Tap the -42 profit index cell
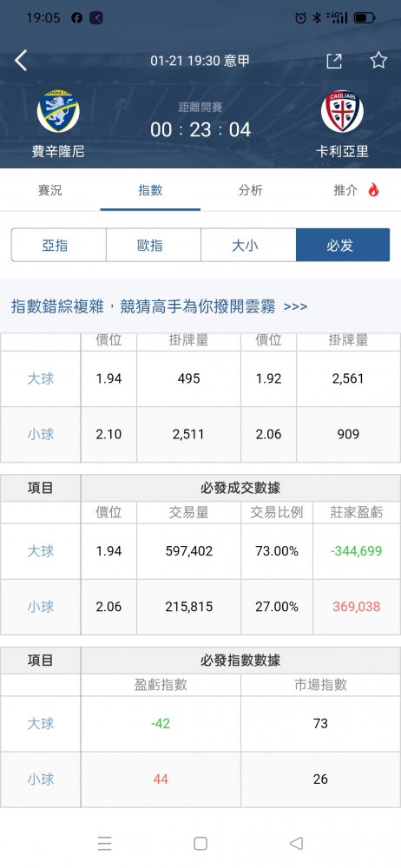This screenshot has height=868, width=401. (x=161, y=724)
